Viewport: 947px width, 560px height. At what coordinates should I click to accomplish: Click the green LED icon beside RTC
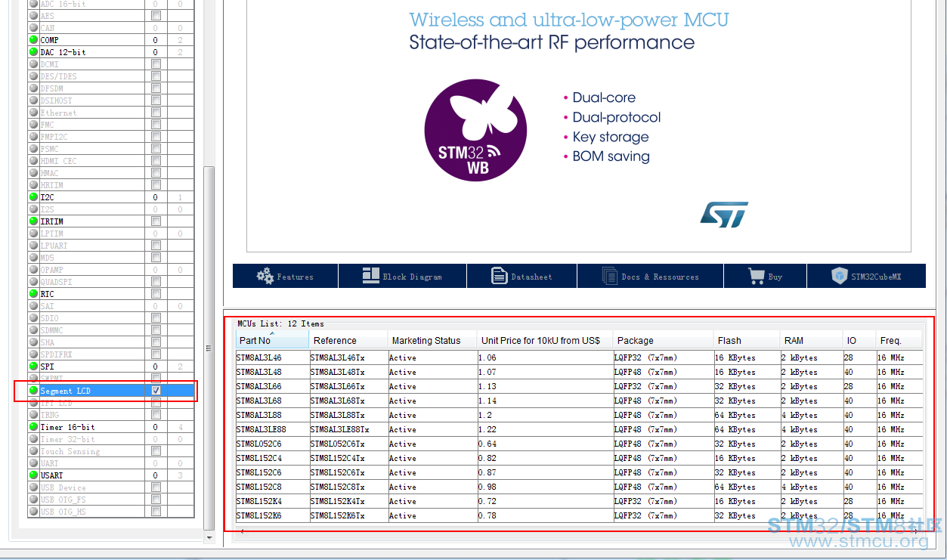point(33,294)
